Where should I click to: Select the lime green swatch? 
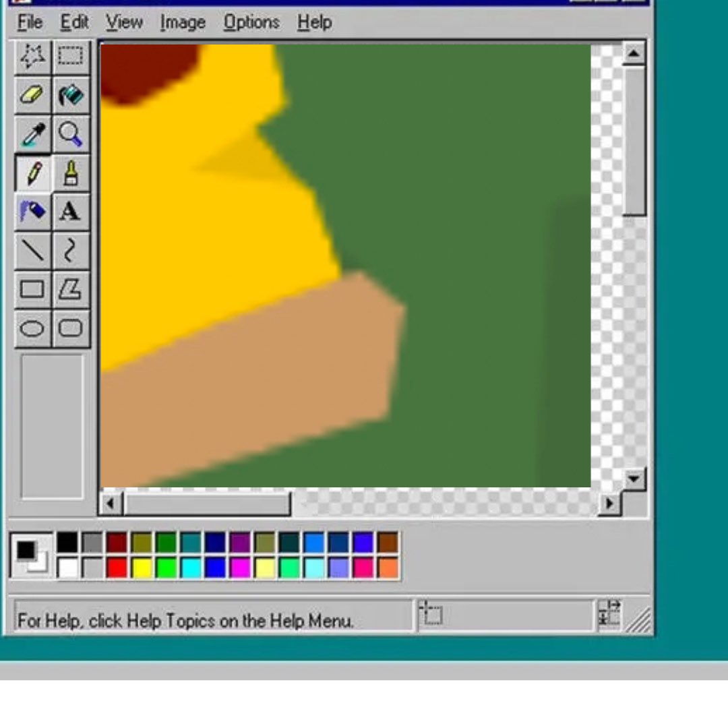click(166, 568)
